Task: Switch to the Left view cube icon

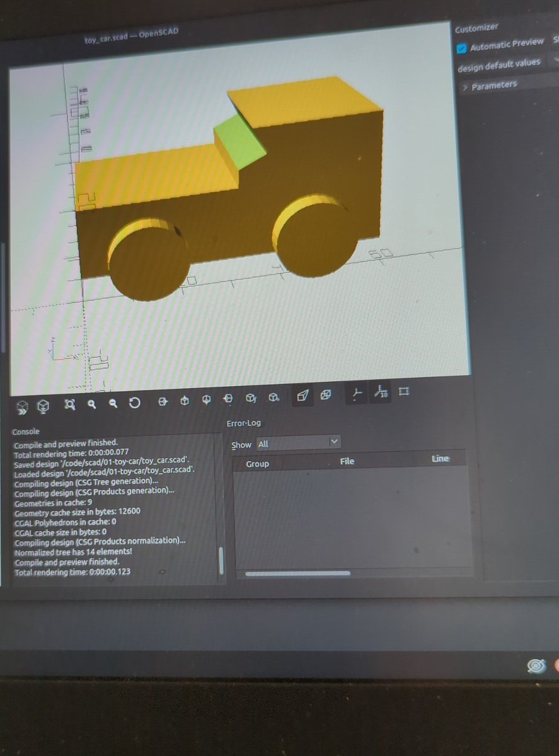Action: point(228,398)
